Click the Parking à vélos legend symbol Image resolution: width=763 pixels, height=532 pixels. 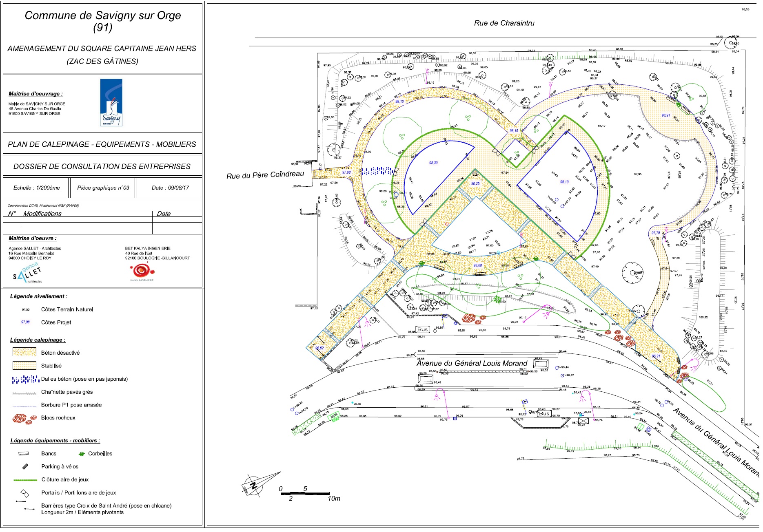pyautogui.click(x=25, y=466)
